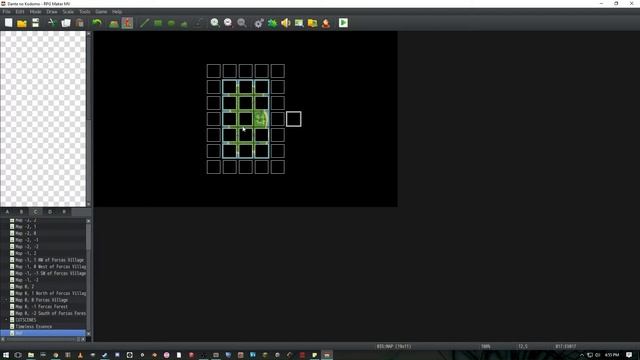Switch to tileset tab R
This screenshot has width=640, height=360.
click(64, 212)
